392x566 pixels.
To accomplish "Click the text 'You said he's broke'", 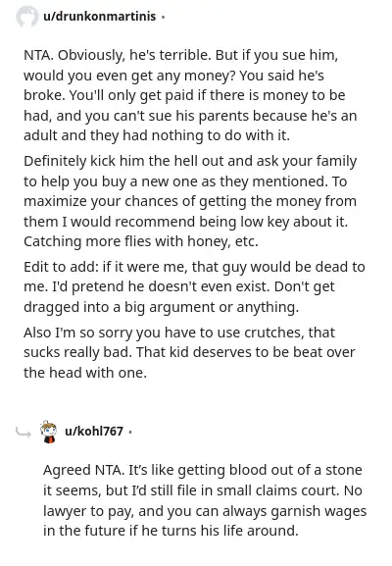I will pos(173,85).
